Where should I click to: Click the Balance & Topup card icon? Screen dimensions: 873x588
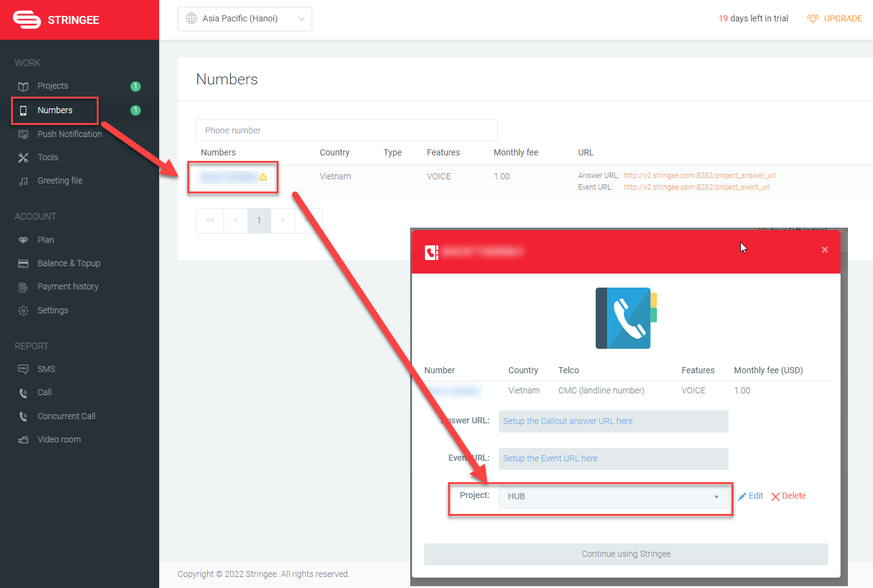pyautogui.click(x=23, y=264)
